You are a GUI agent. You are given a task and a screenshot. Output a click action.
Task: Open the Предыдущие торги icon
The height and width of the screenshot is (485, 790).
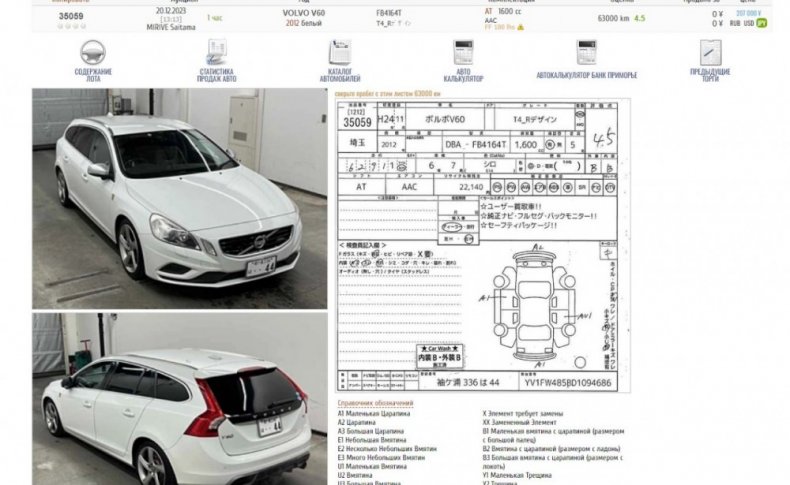tap(710, 52)
